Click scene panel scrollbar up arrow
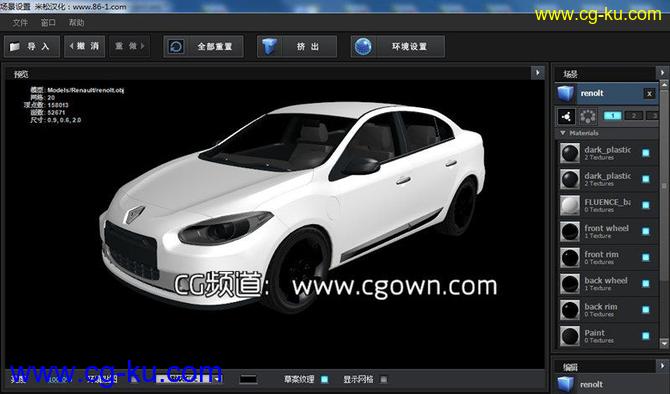 pos(664,85)
